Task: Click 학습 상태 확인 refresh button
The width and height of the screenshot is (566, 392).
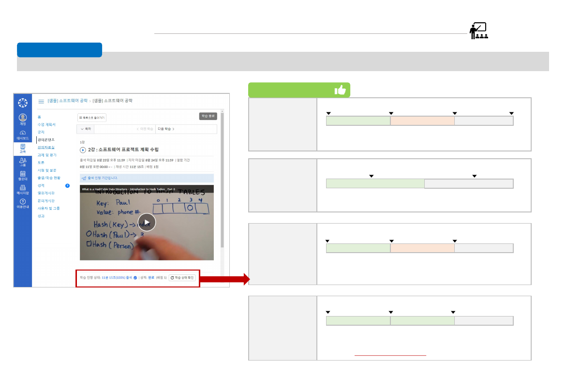Action: click(182, 278)
